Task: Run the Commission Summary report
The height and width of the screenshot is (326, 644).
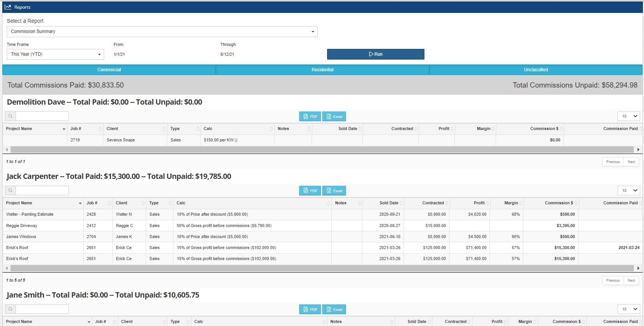Action: point(376,54)
